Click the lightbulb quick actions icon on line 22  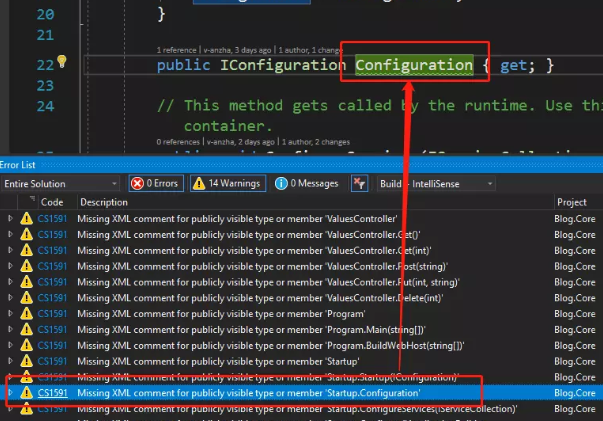[62, 61]
